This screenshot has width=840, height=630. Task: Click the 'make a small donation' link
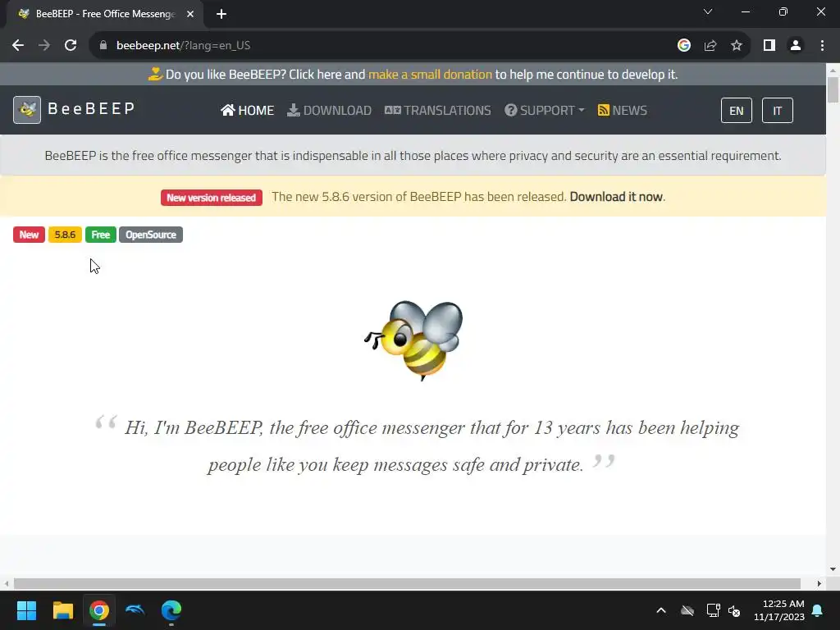pos(430,75)
